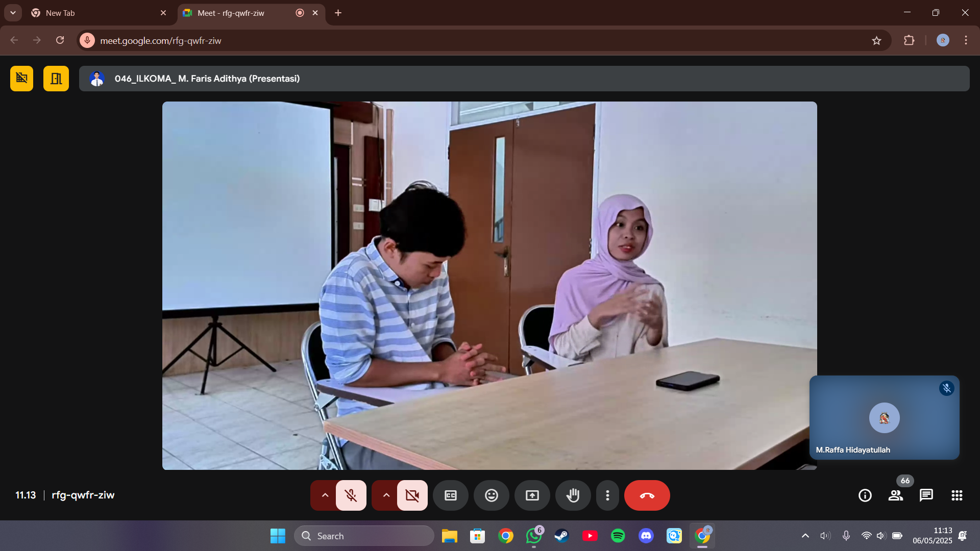Unmute the microphone

pos(351,495)
